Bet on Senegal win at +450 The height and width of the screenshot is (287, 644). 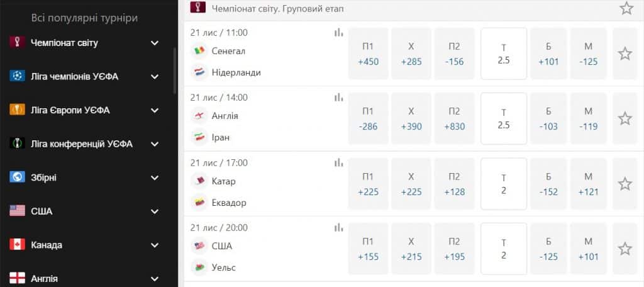coord(368,54)
